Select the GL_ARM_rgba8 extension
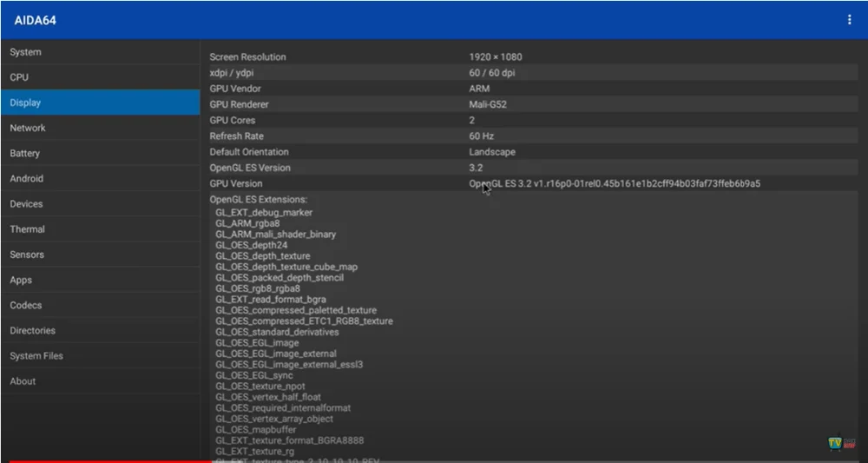 (247, 223)
